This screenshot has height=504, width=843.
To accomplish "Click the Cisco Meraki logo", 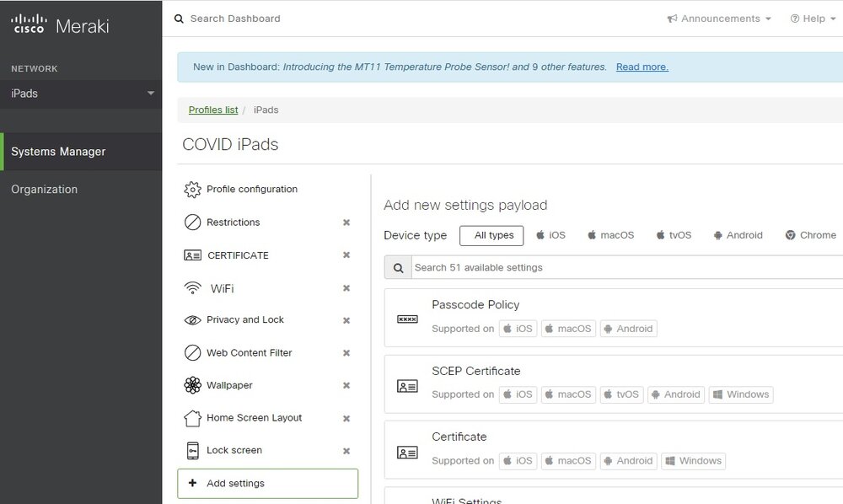I will pos(60,25).
